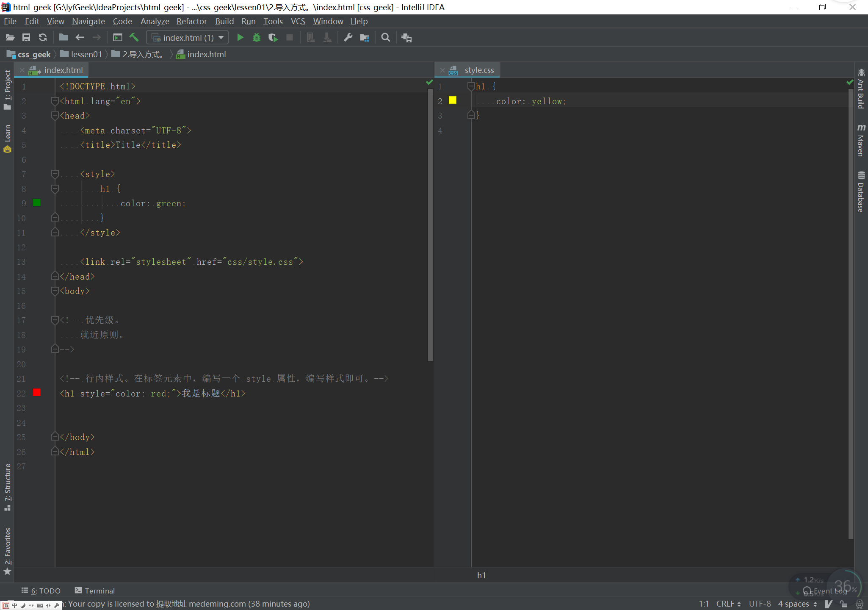Open the 4 spaces indent dropdown
The image size is (868, 610).
point(797,604)
